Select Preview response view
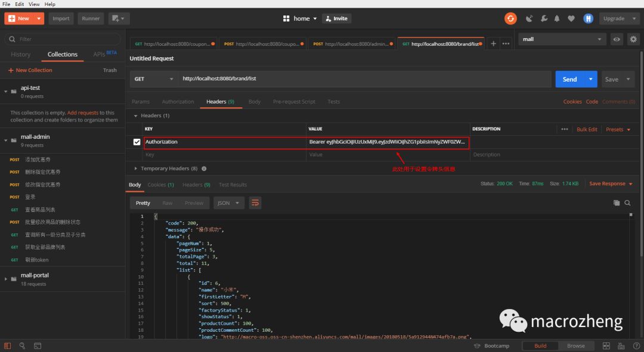 (194, 203)
